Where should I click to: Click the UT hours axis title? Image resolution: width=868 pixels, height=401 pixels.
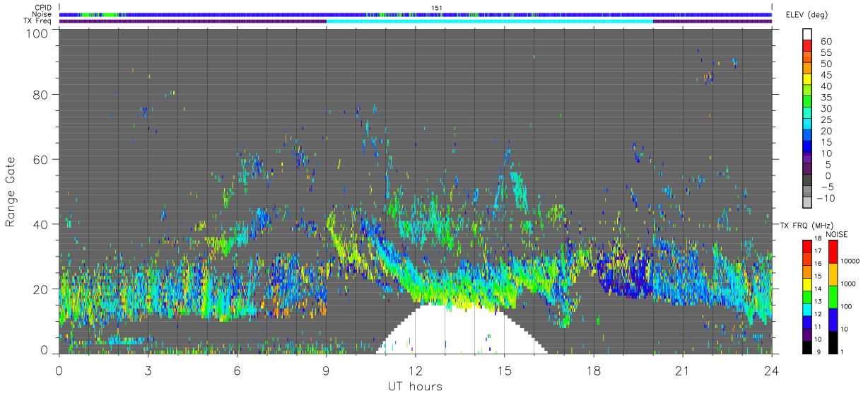point(415,387)
